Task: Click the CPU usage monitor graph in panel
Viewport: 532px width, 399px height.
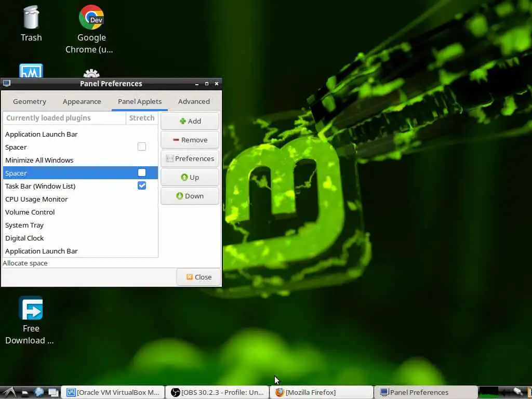Action: 488,392
